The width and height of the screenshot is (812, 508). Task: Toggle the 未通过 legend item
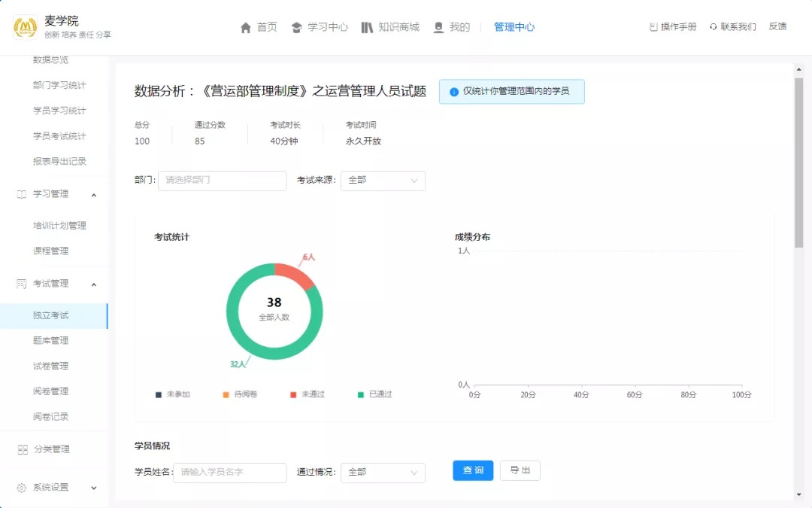[307, 394]
